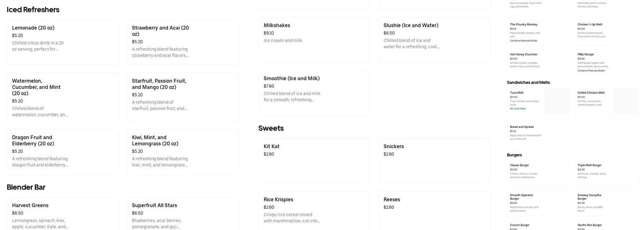Click Kiwi, Mint, and Lemongrass card
The width and height of the screenshot is (644, 230).
pyautogui.click(x=183, y=151)
